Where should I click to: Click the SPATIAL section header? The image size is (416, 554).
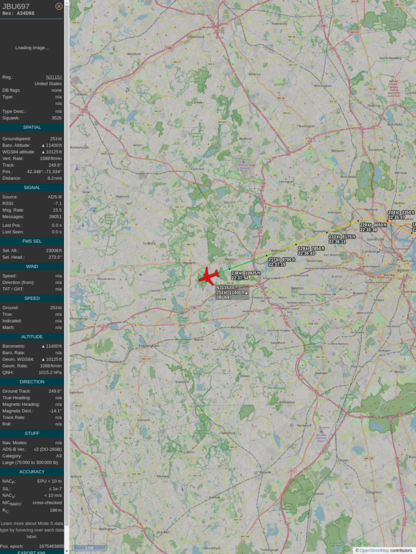32,127
